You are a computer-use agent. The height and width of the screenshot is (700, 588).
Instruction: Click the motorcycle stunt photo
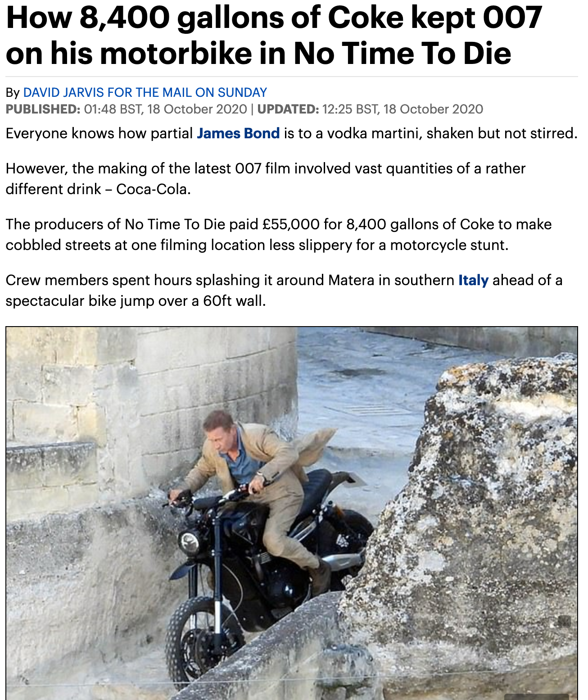(x=292, y=513)
